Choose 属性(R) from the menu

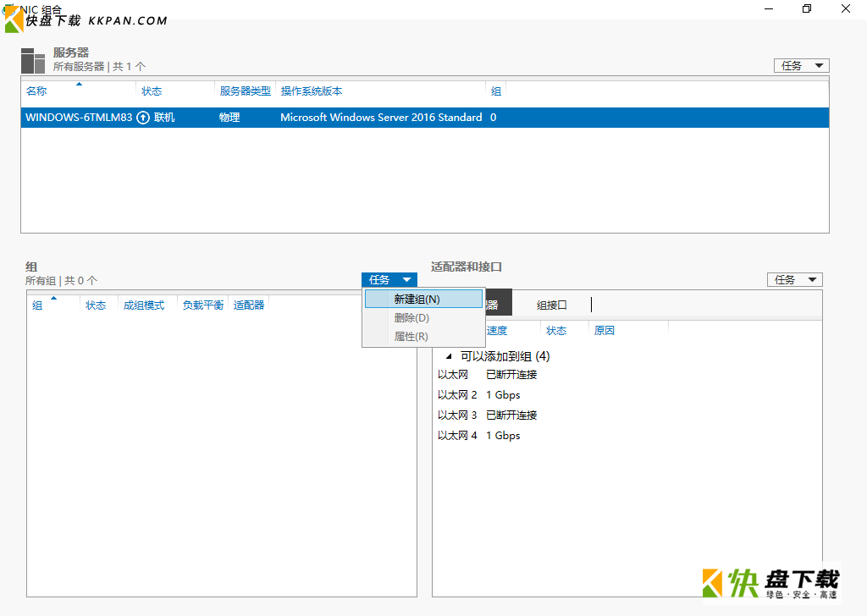click(x=423, y=337)
